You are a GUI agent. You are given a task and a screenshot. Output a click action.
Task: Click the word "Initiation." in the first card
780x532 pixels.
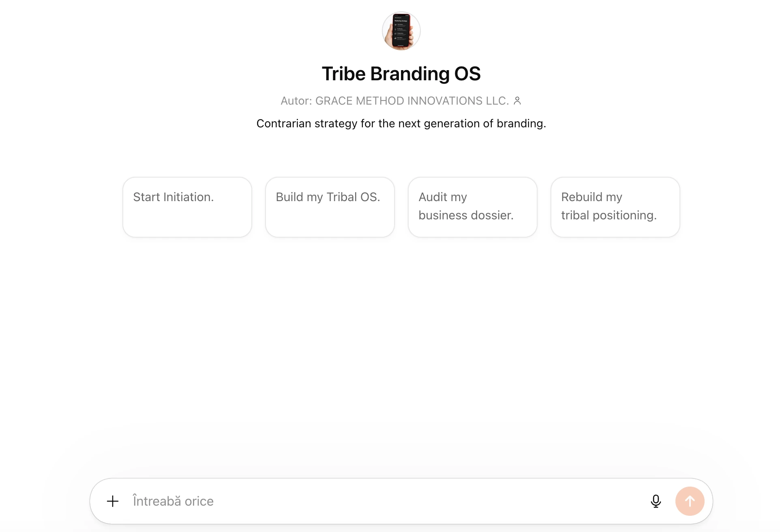pos(189,197)
